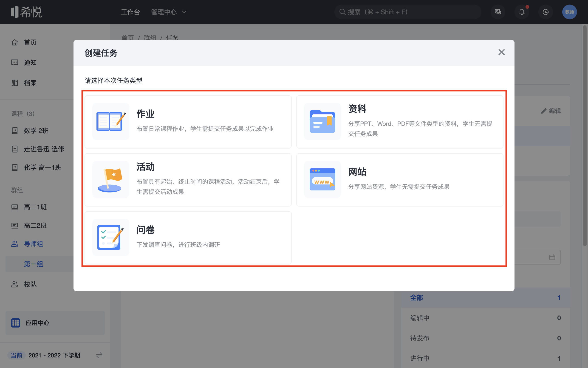Click the notebook-and-pencil 作业 icon
588x368 pixels.
click(x=111, y=121)
